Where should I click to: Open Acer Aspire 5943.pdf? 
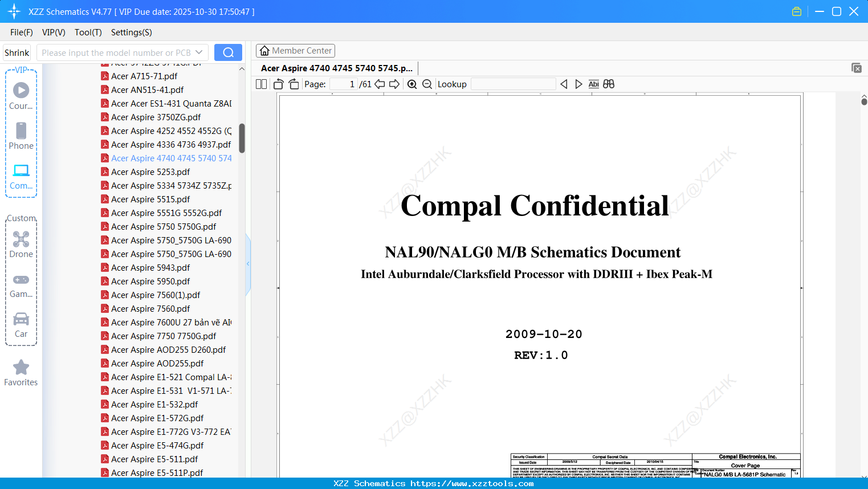150,267
